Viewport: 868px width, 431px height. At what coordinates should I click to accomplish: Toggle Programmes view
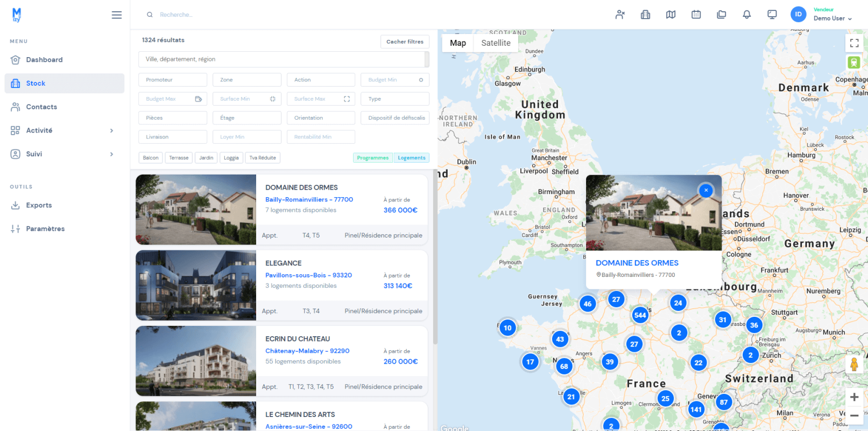372,158
